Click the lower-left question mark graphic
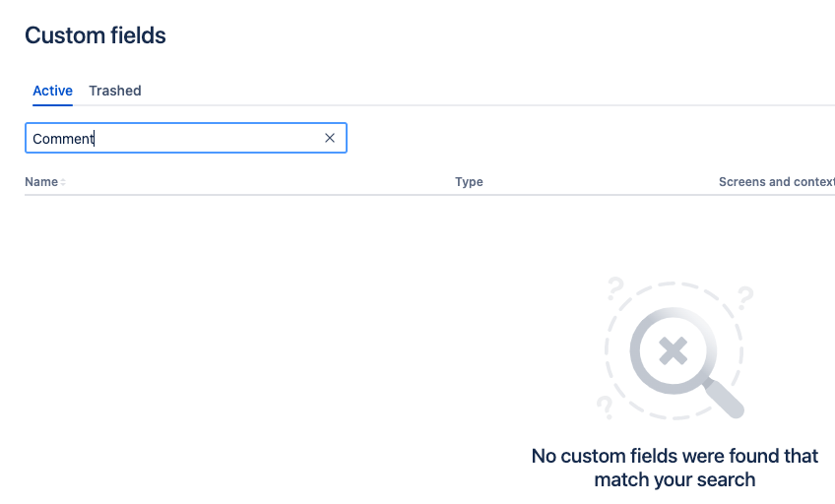Image resolution: width=835 pixels, height=504 pixels. pyautogui.click(x=605, y=408)
